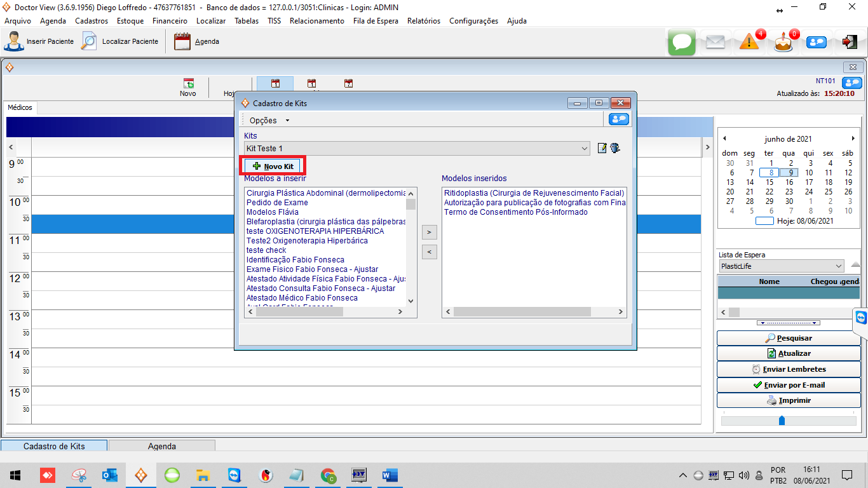This screenshot has width=868, height=488.
Task: Click Localizar Paciente magnifier icon
Action: 89,41
